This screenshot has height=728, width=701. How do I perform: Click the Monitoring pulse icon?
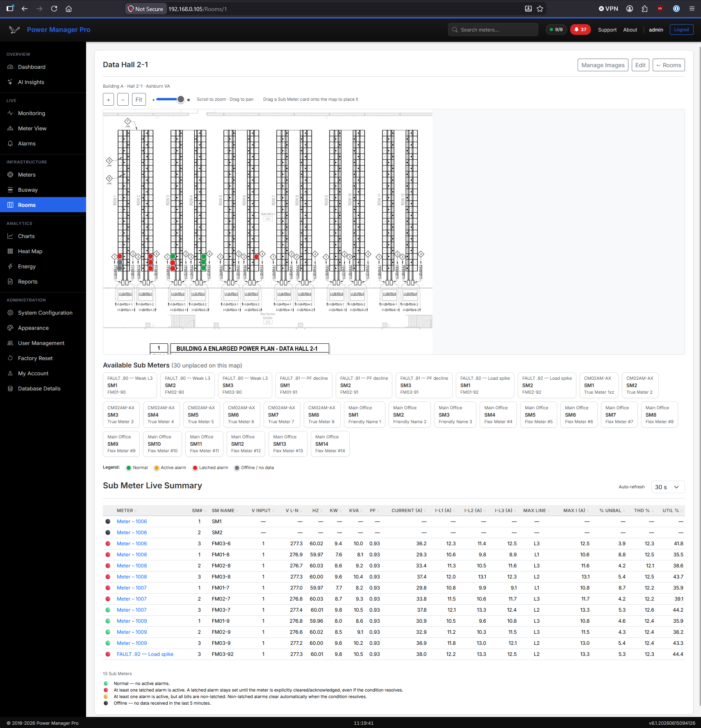click(x=10, y=113)
